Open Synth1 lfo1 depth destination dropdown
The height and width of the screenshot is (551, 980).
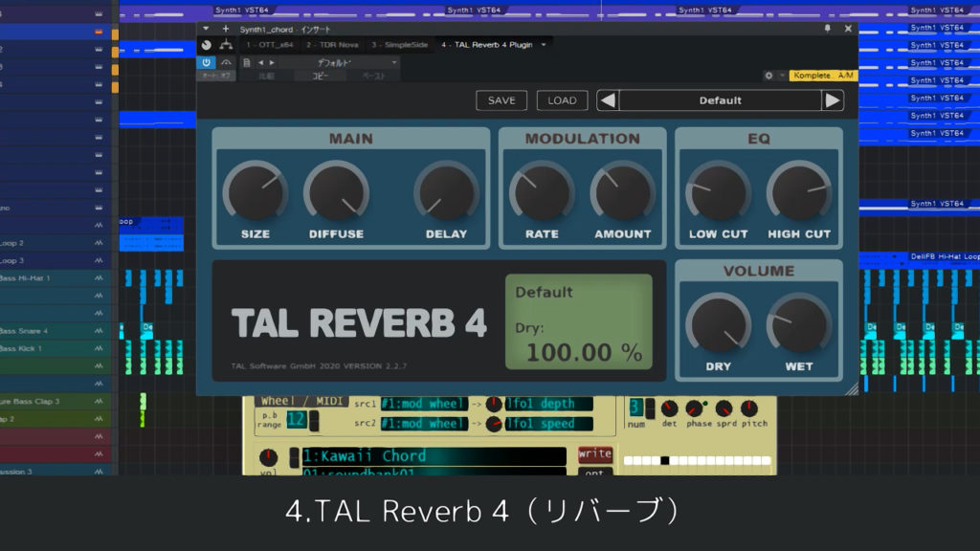(x=548, y=404)
